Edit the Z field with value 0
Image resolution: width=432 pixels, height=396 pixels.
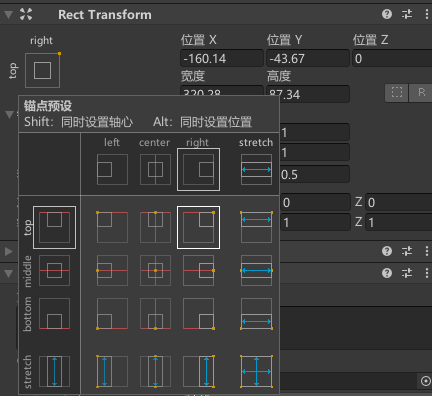[399, 202]
